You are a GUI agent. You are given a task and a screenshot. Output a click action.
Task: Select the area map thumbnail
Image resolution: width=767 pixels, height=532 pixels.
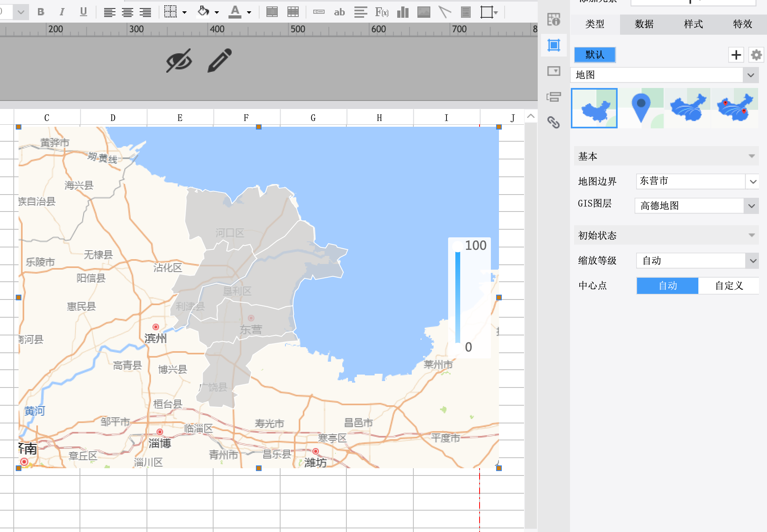[x=594, y=108]
